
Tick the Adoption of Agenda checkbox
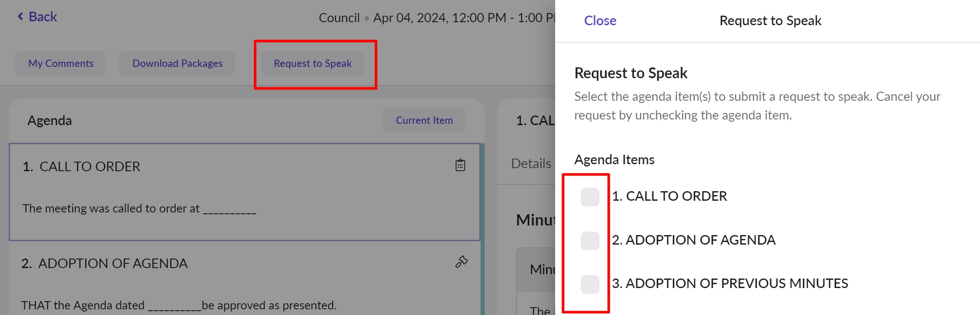click(590, 241)
